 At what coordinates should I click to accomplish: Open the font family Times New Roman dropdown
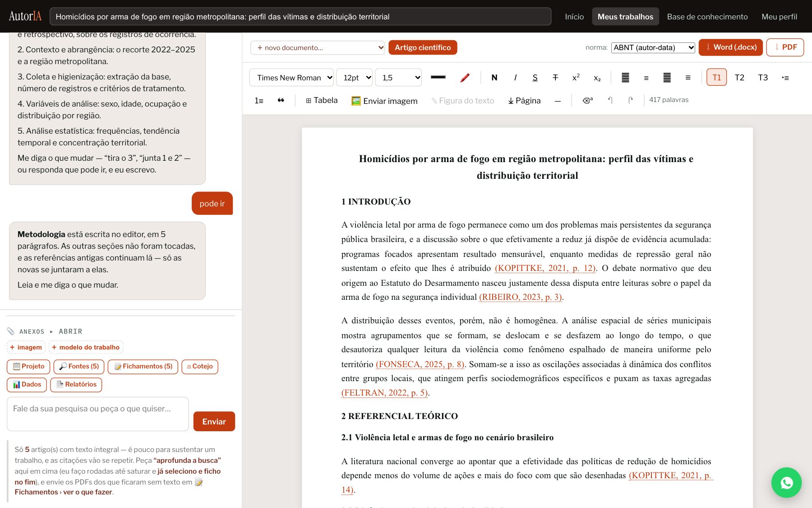coord(291,78)
